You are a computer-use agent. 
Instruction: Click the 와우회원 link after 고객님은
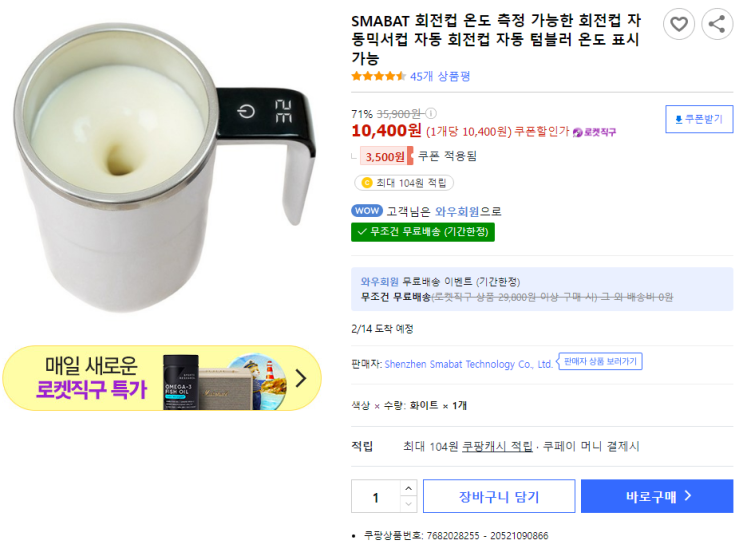coord(457,211)
